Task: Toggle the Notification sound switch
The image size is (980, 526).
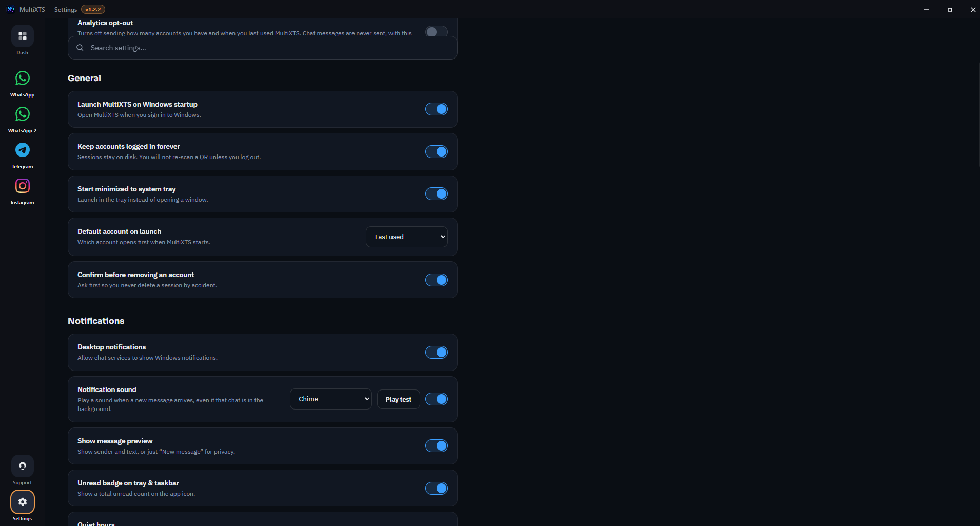Action: tap(437, 399)
